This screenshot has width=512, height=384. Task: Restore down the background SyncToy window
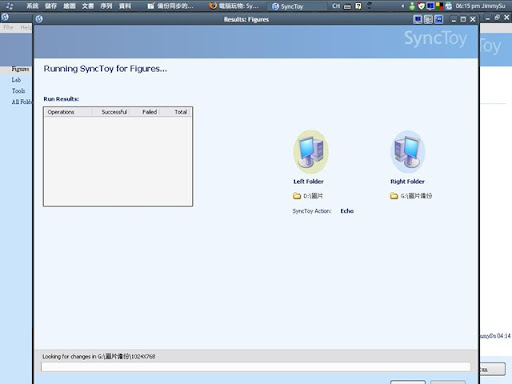click(x=497, y=17)
